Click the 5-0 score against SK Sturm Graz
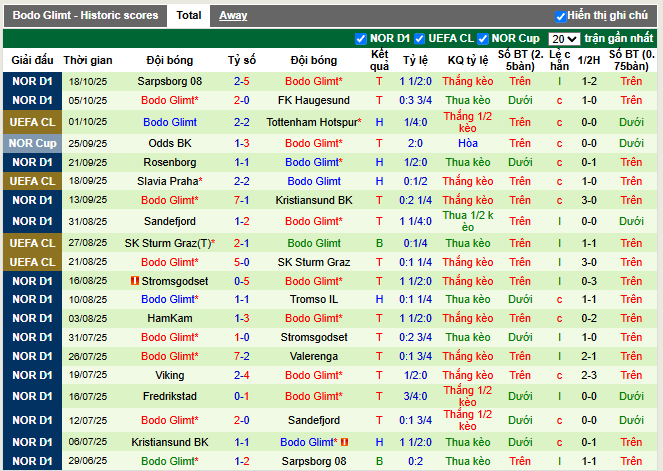Screen dimensions: 663x471 (x=242, y=262)
